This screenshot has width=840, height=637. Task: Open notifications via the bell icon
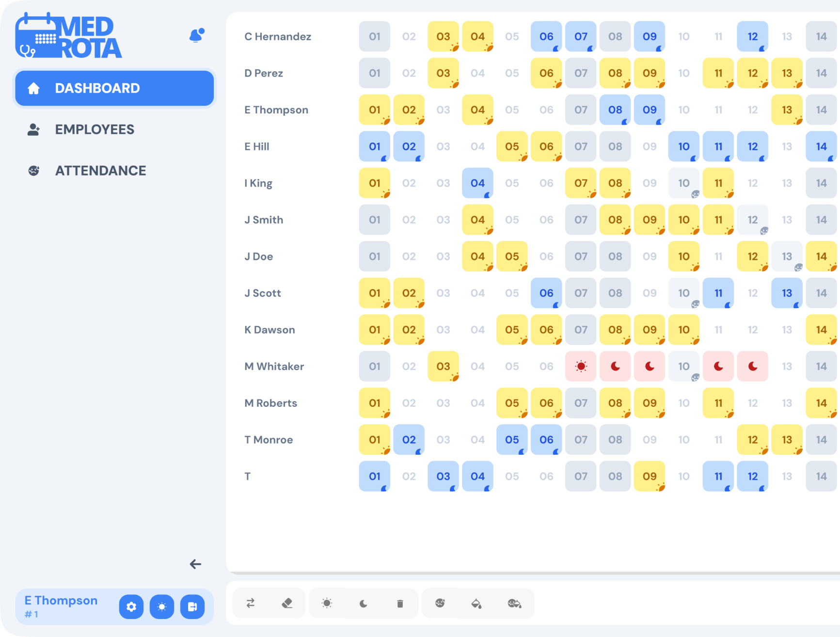pos(196,35)
